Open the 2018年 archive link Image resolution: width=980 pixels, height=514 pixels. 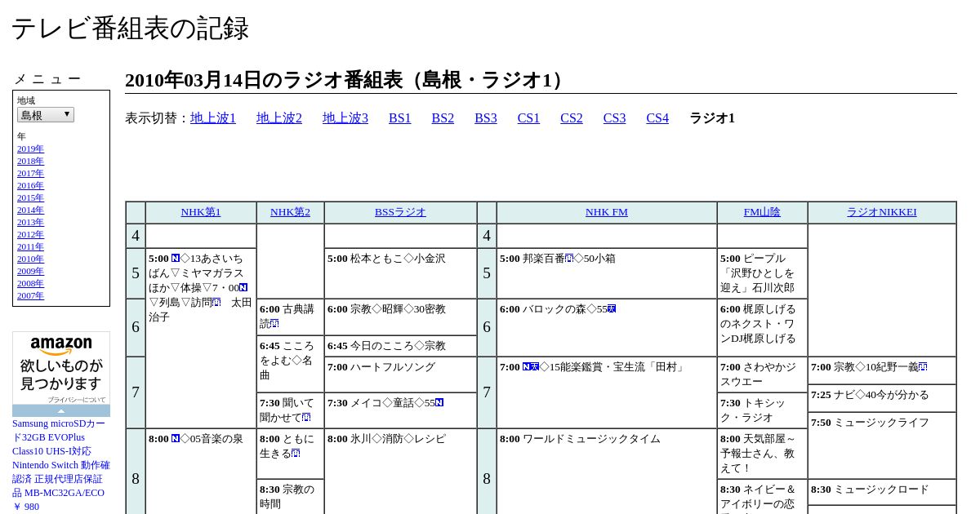(x=30, y=162)
